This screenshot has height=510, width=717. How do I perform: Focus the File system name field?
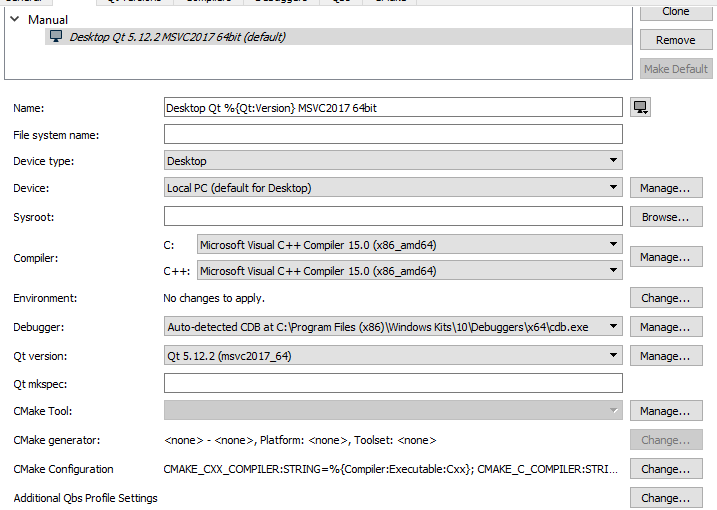coord(393,134)
